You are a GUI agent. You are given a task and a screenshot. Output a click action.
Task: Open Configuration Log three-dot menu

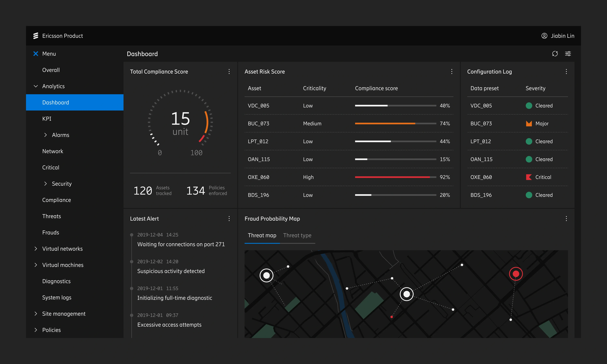click(566, 72)
